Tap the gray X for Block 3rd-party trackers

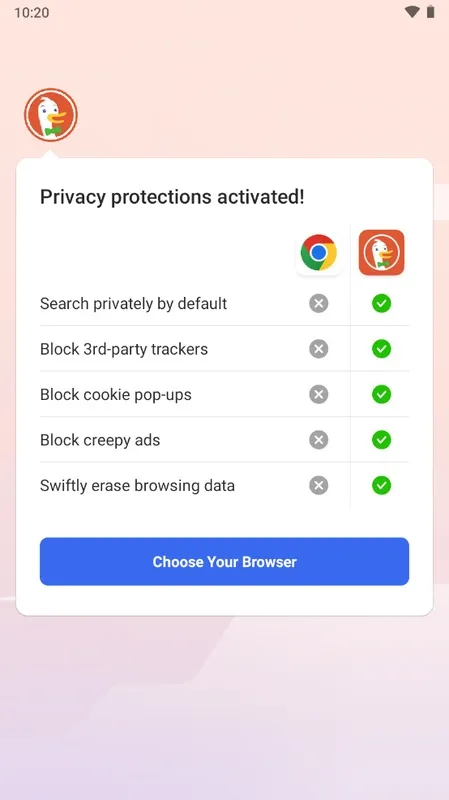pos(318,349)
